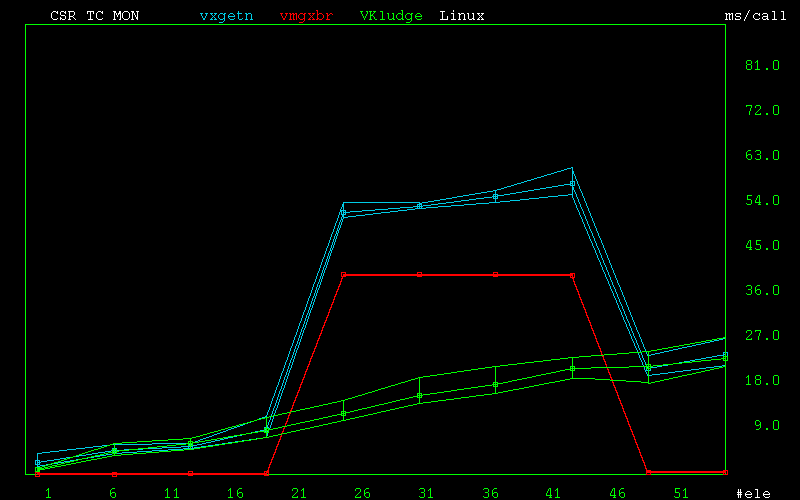
Task: Click the #ele x-axis unit label
Action: pyautogui.click(x=754, y=493)
